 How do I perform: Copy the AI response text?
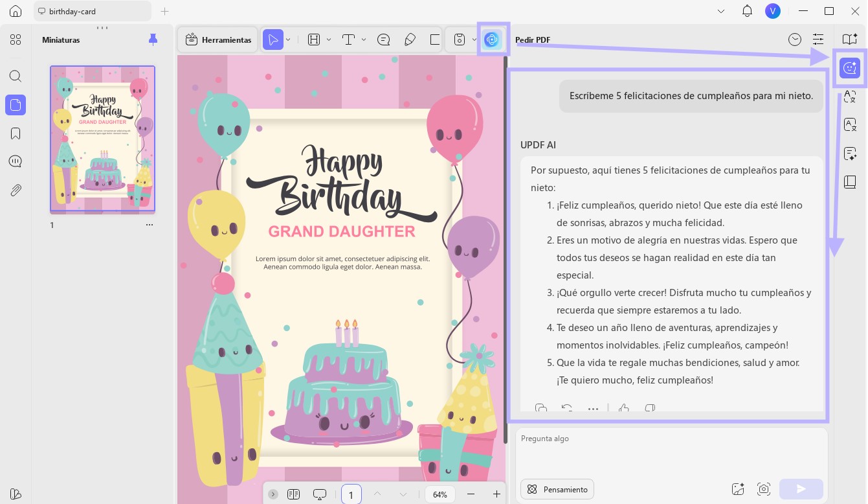pos(541,408)
